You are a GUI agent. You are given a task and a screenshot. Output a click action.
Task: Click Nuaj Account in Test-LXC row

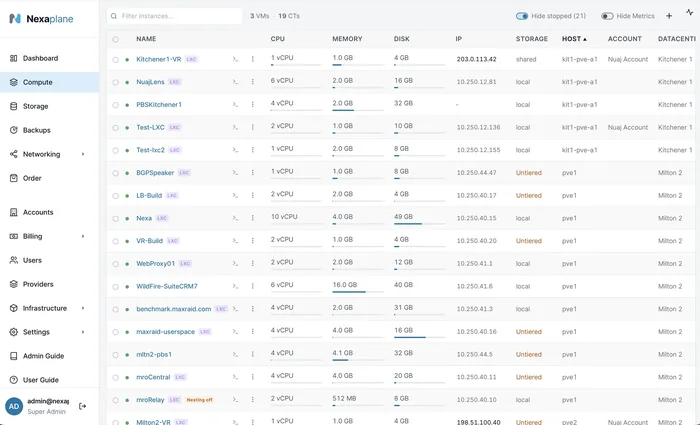point(628,128)
